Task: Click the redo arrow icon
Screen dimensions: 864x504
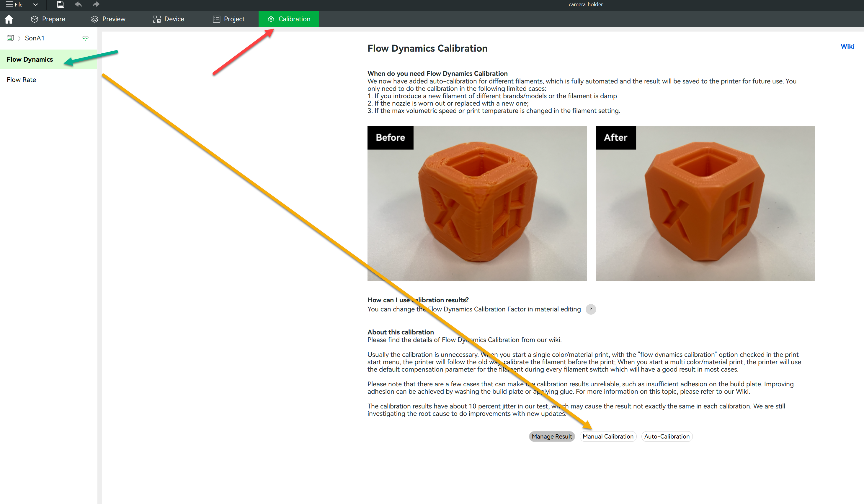Action: point(96,4)
